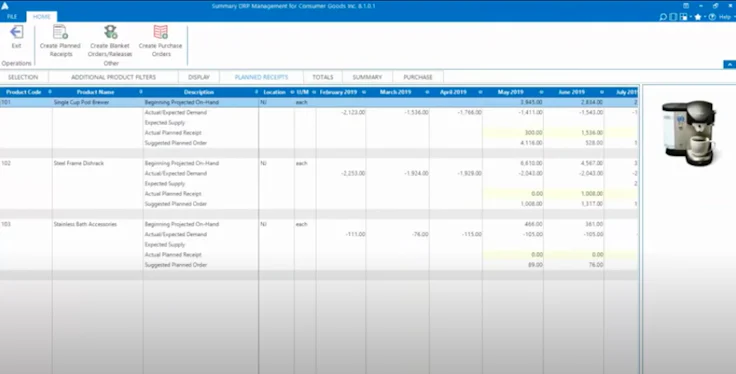
Task: Collapse the ribbon with the up chevron
Action: point(730,64)
